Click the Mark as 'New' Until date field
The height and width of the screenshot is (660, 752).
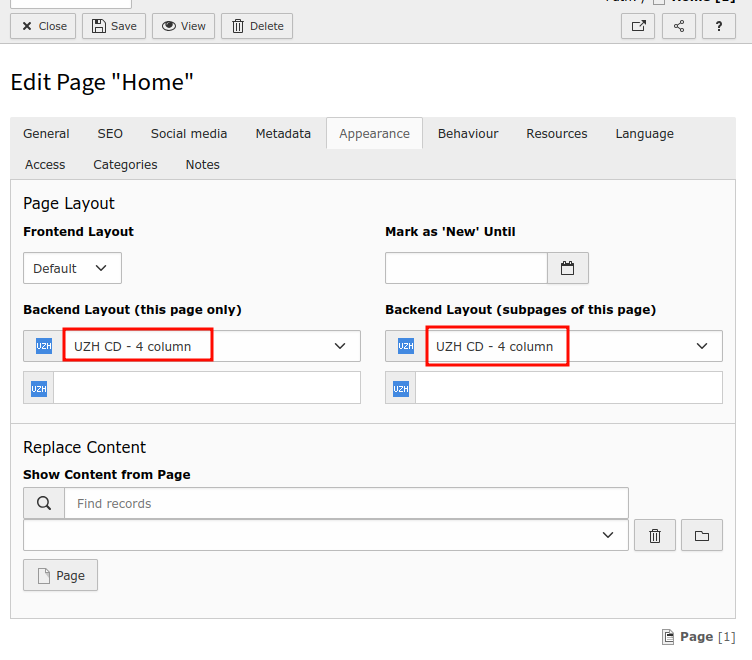466,268
